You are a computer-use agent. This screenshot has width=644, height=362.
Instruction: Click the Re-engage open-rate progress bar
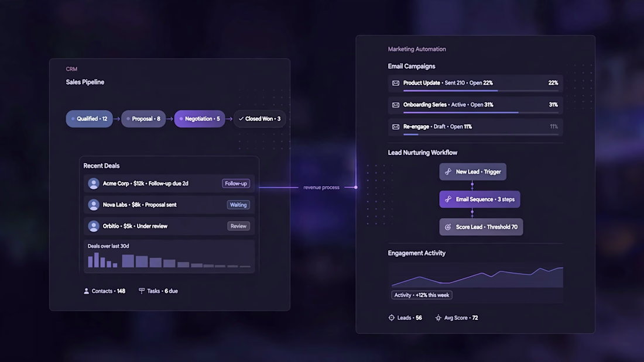click(481, 134)
